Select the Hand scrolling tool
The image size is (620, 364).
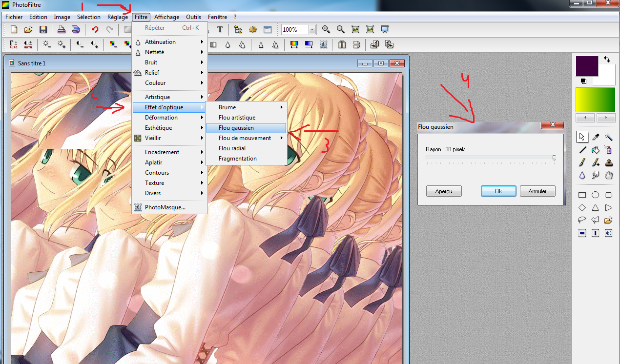[x=609, y=175]
